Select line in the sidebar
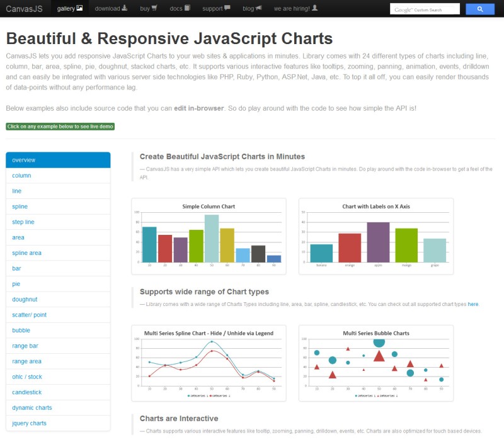The width and height of the screenshot is (504, 442). [58, 191]
